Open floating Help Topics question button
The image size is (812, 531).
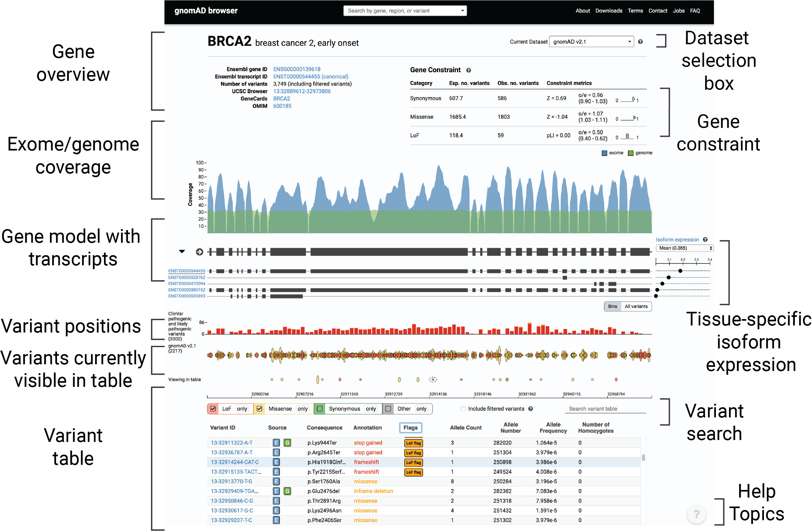pos(696,514)
